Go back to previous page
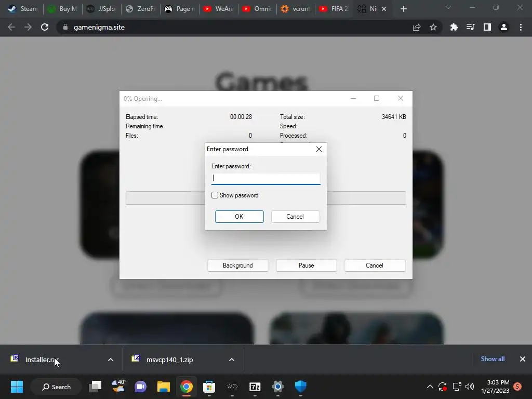The width and height of the screenshot is (532, 399). tap(11, 27)
